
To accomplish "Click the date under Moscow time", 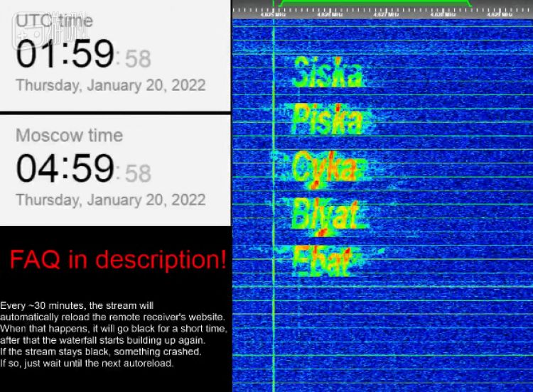I will pyautogui.click(x=111, y=200).
